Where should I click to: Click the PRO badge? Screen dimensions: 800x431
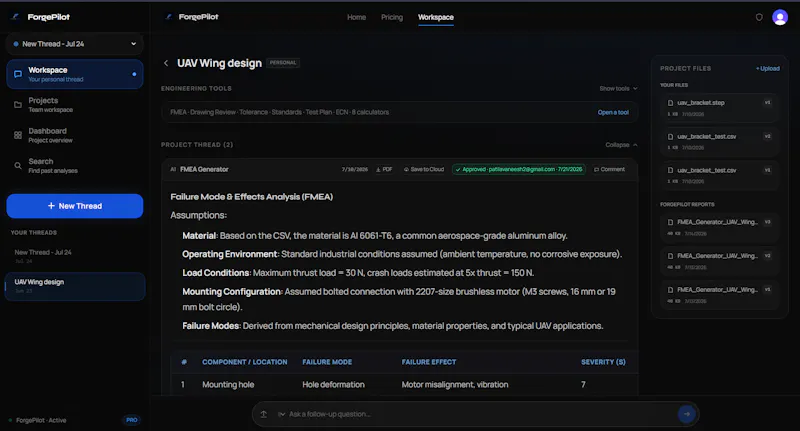132,420
